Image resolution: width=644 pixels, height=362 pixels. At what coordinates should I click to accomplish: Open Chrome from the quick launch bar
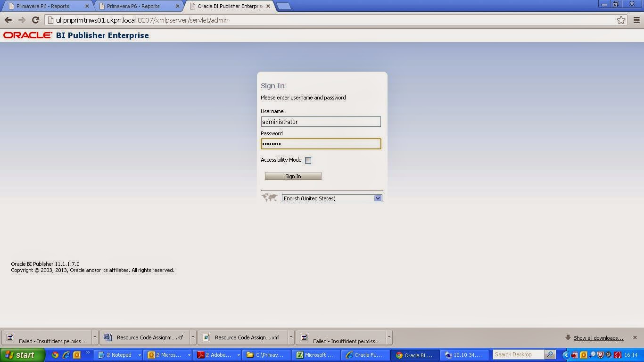(54, 355)
